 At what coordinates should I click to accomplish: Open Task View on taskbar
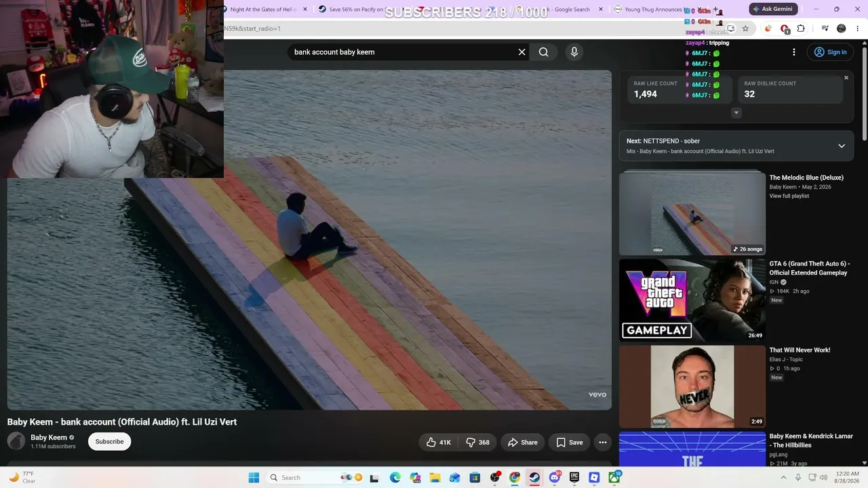click(374, 478)
